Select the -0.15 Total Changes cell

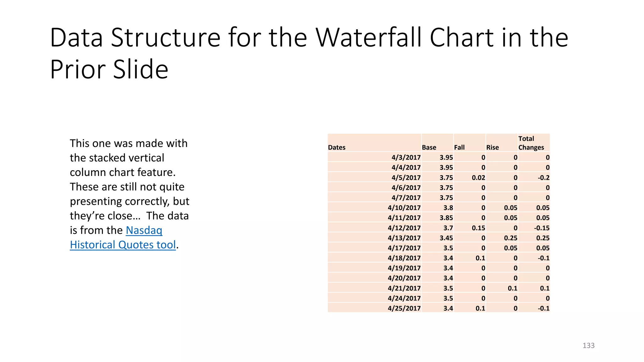pyautogui.click(x=541, y=228)
